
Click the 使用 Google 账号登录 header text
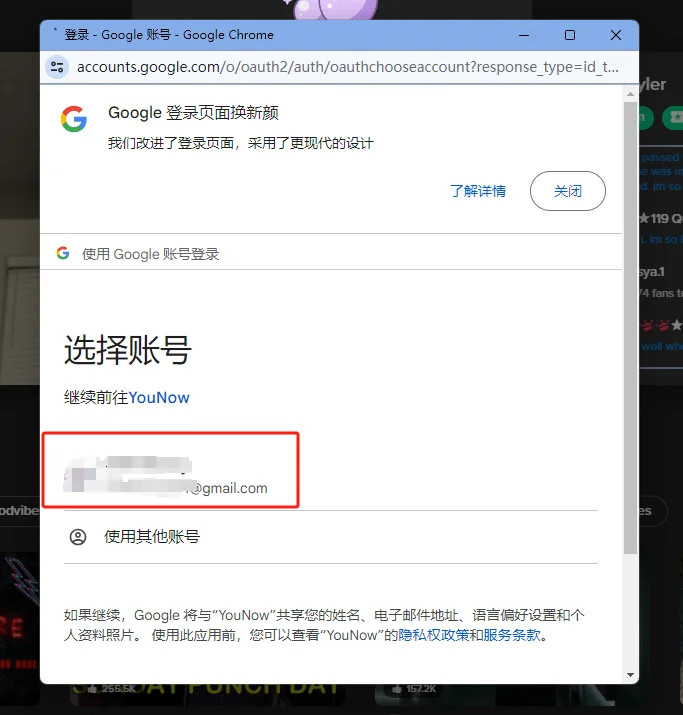pyautogui.click(x=150, y=254)
